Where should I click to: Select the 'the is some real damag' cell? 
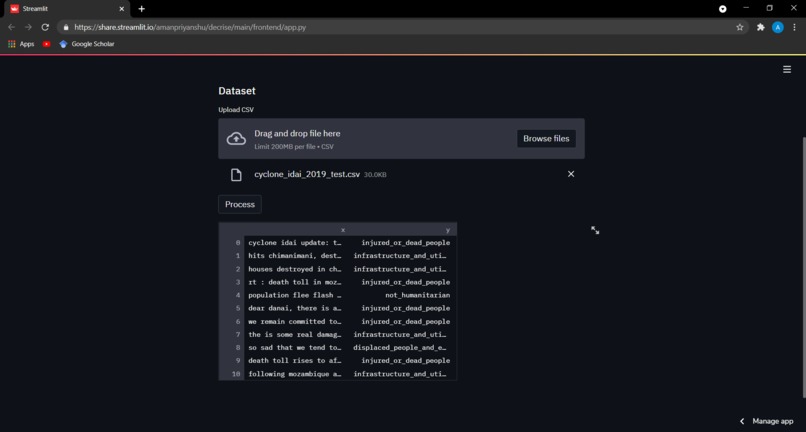[x=295, y=334]
